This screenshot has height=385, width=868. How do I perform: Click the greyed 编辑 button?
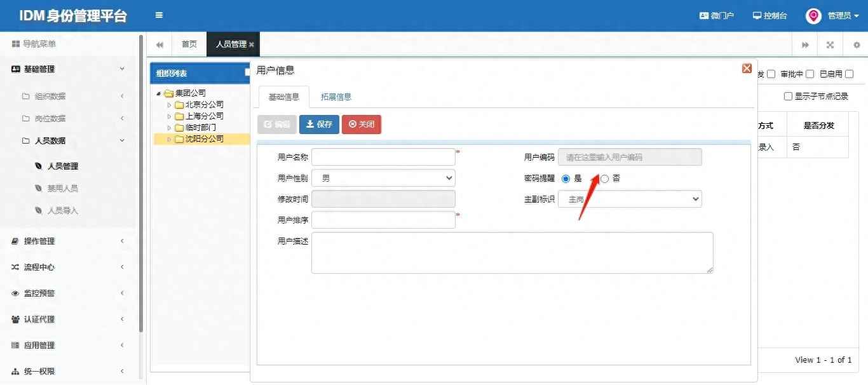[277, 125]
